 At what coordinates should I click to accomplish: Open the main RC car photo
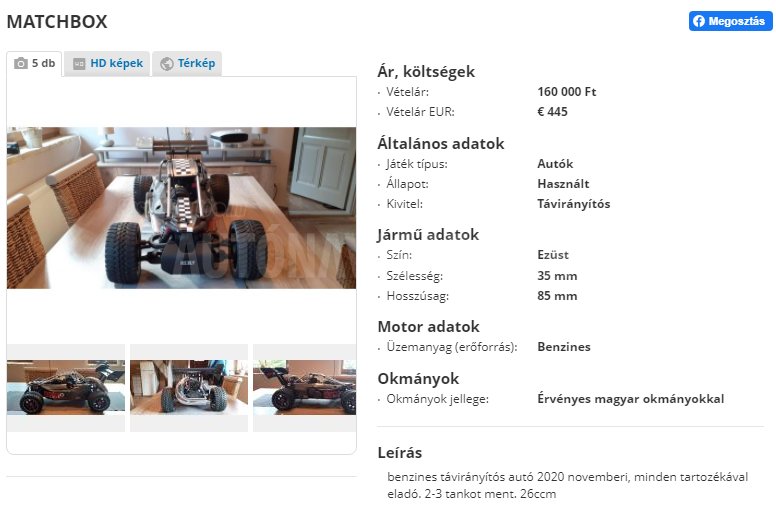coord(181,208)
